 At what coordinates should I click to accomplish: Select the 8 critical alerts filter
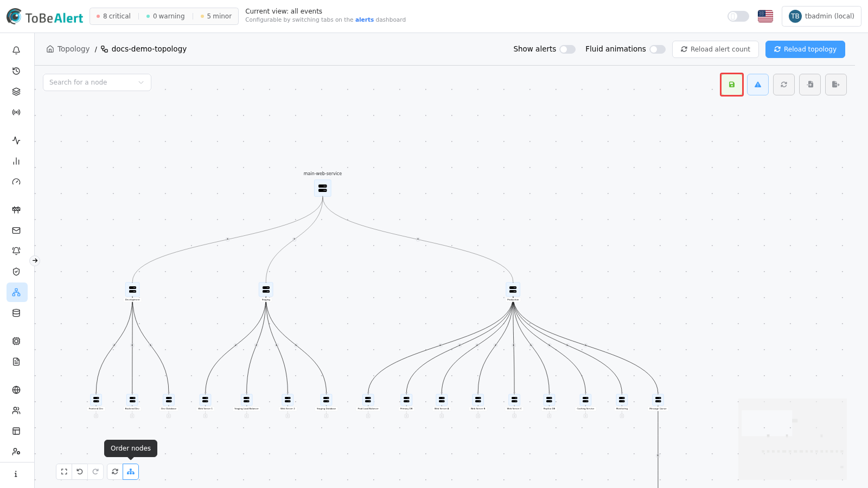point(113,16)
